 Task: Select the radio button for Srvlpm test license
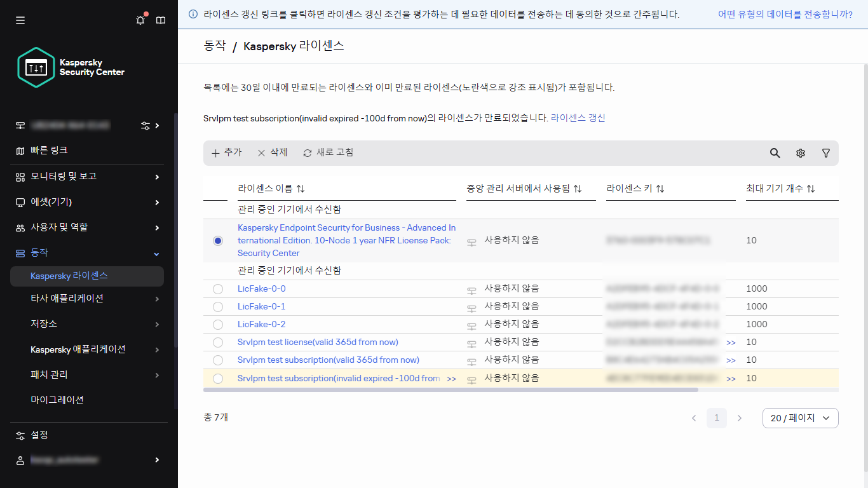point(218,342)
